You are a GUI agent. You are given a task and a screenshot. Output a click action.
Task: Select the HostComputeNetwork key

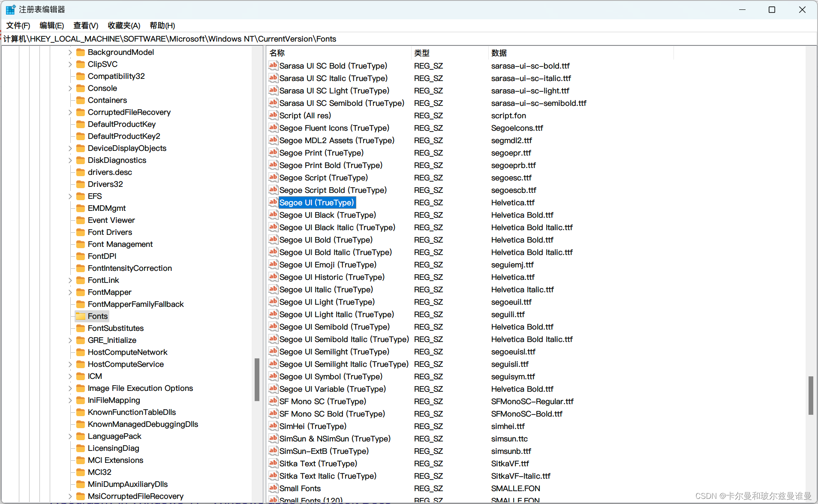click(x=127, y=352)
